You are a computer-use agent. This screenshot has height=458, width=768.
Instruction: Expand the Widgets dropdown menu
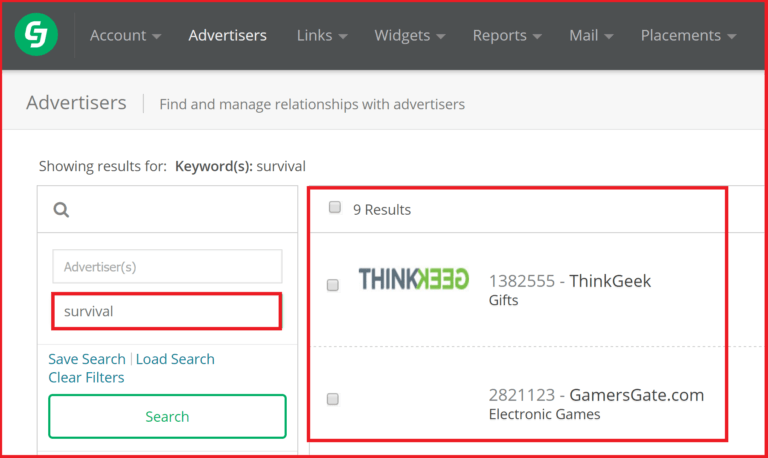pyautogui.click(x=409, y=35)
